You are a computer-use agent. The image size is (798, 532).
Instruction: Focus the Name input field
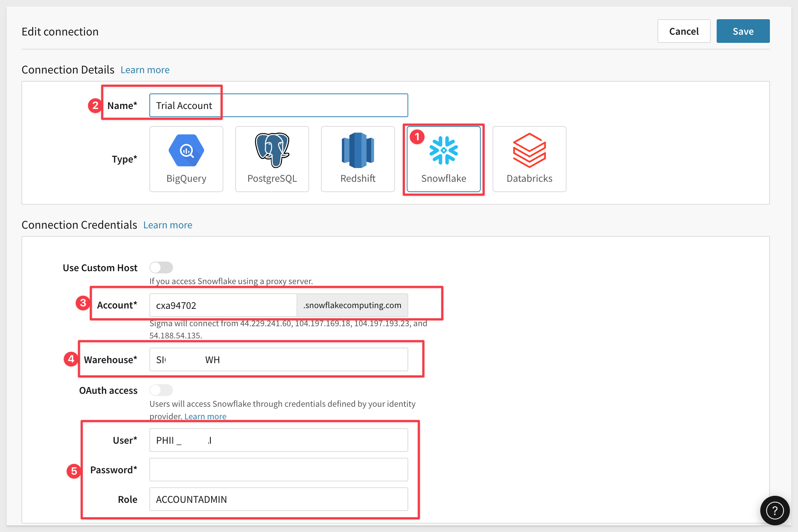278,105
